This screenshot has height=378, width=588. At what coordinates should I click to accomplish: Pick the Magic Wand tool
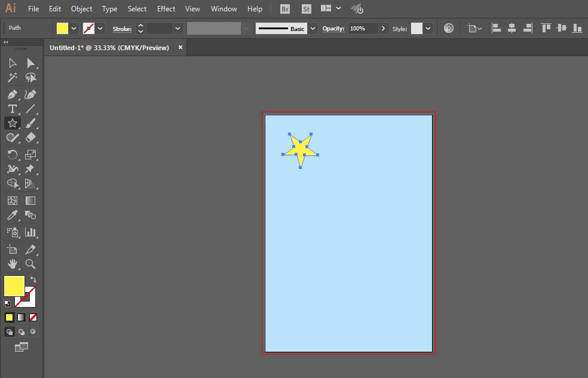12,78
